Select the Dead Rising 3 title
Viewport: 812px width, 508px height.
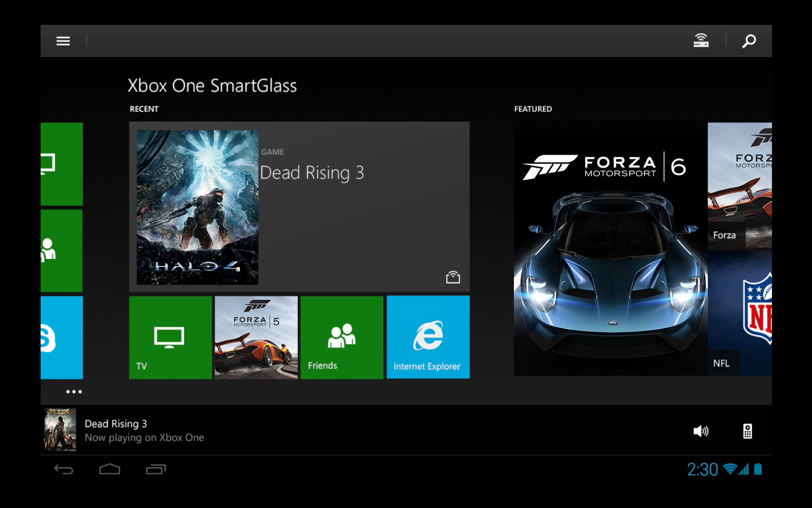click(312, 173)
